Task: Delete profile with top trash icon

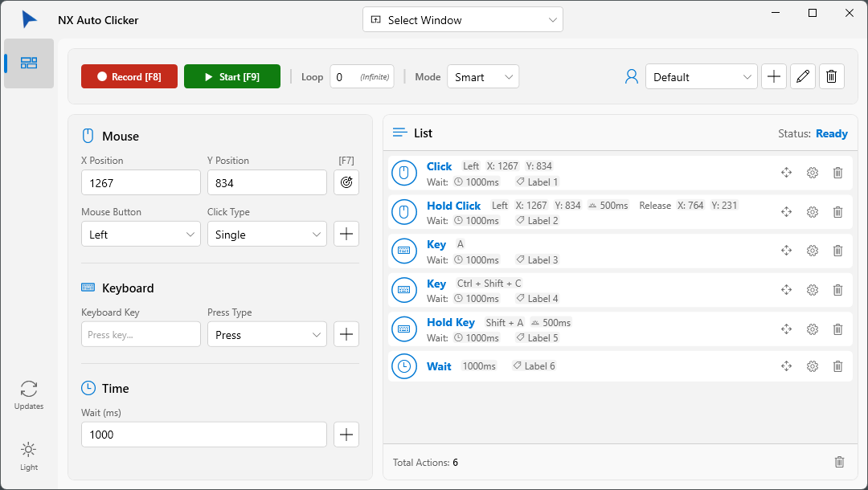Action: (x=832, y=76)
